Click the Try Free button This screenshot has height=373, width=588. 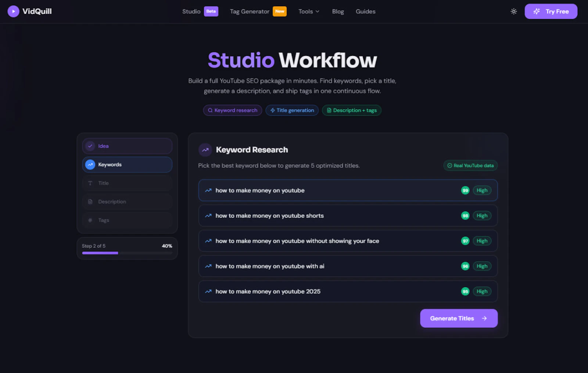551,11
